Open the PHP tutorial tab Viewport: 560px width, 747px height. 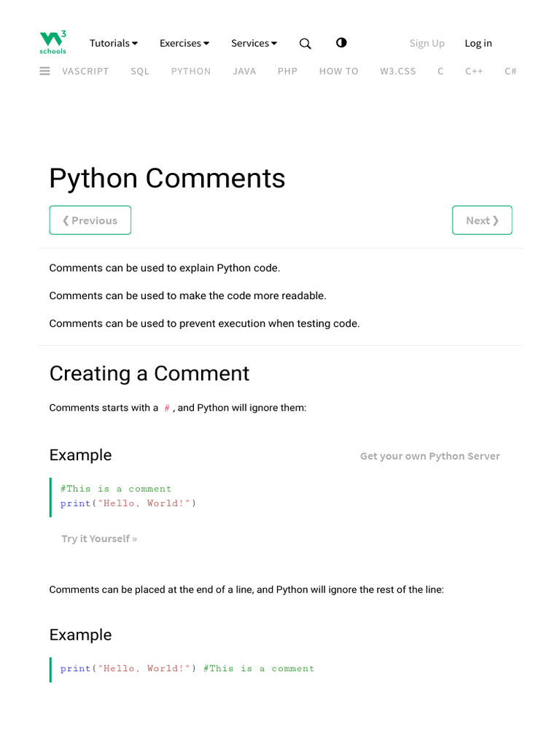click(x=287, y=71)
